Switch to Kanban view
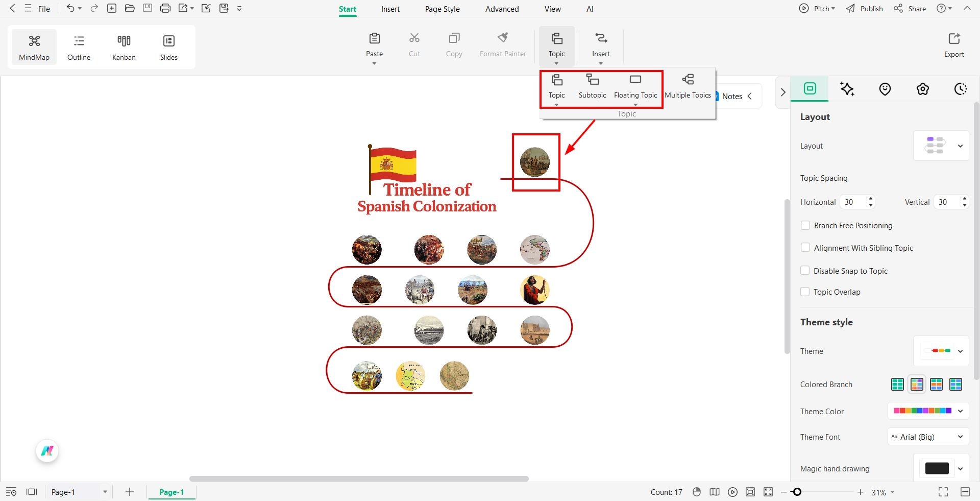 124,47
